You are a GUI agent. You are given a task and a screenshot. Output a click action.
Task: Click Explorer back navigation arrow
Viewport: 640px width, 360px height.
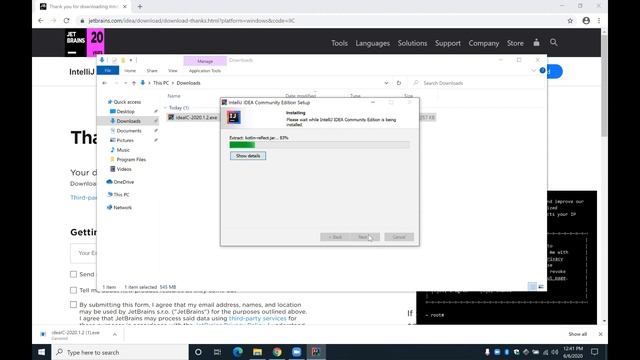(104, 83)
